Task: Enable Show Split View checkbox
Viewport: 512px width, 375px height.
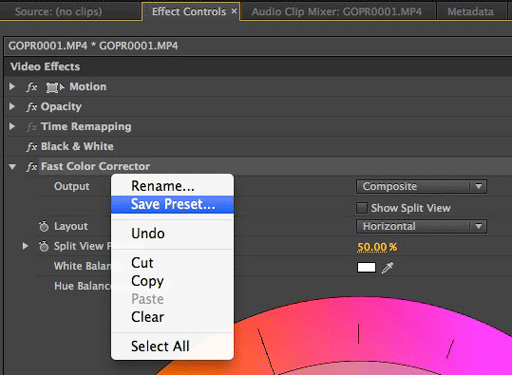Action: click(362, 208)
